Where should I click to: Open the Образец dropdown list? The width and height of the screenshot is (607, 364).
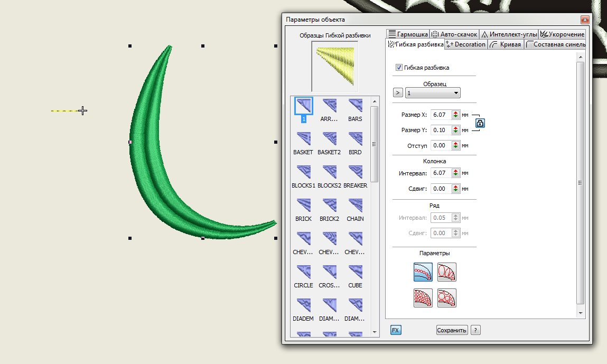click(433, 93)
